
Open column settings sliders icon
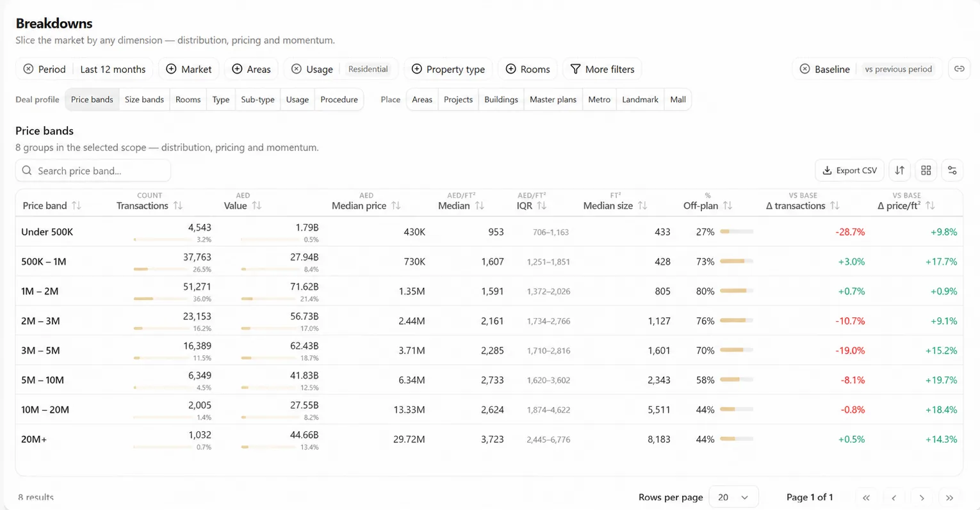(x=952, y=170)
